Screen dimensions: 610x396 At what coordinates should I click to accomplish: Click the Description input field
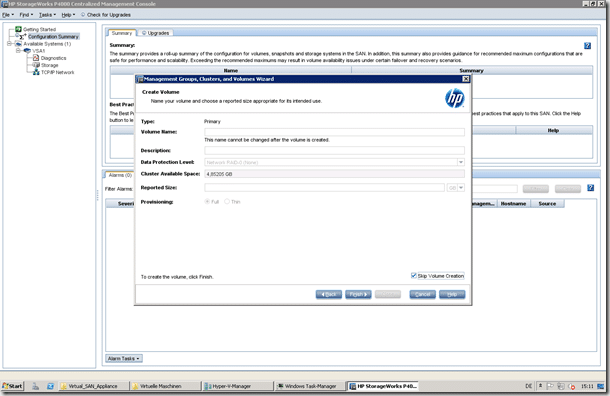(x=335, y=151)
